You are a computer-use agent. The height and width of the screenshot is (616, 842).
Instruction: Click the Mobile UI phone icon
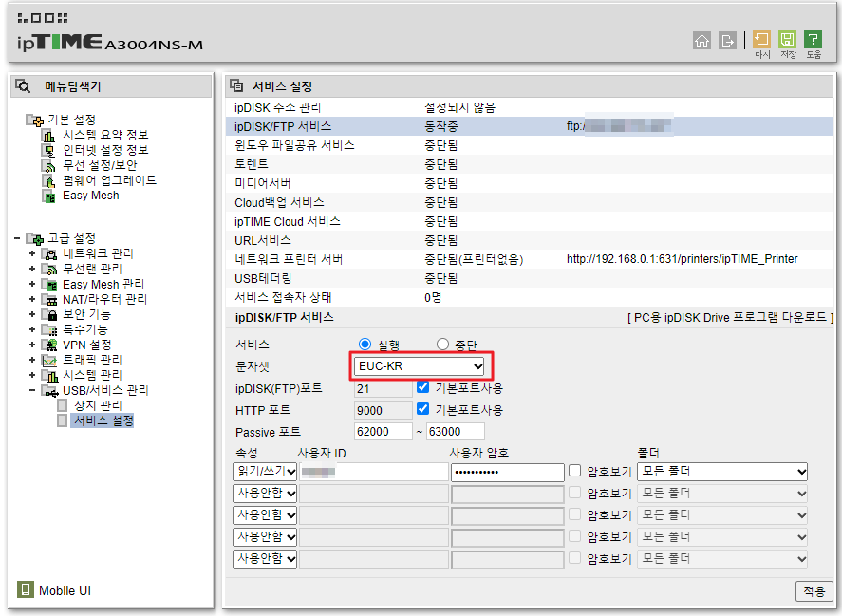(25, 589)
